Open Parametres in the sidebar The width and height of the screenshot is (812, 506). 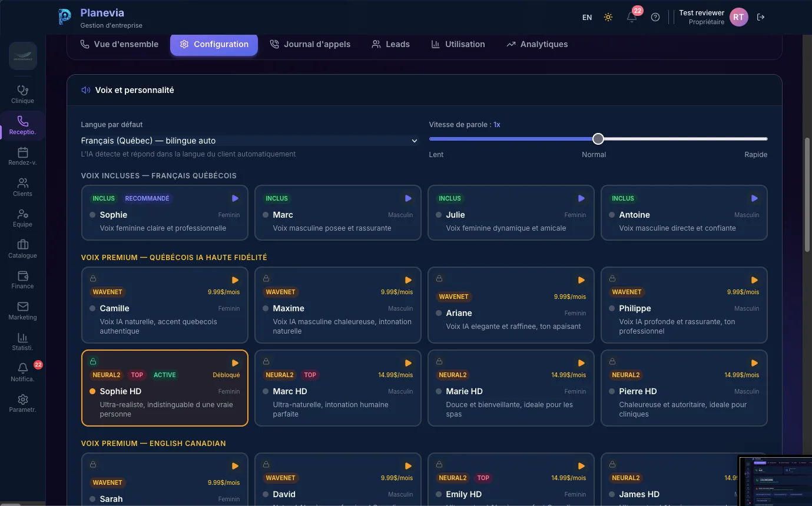pyautogui.click(x=23, y=404)
